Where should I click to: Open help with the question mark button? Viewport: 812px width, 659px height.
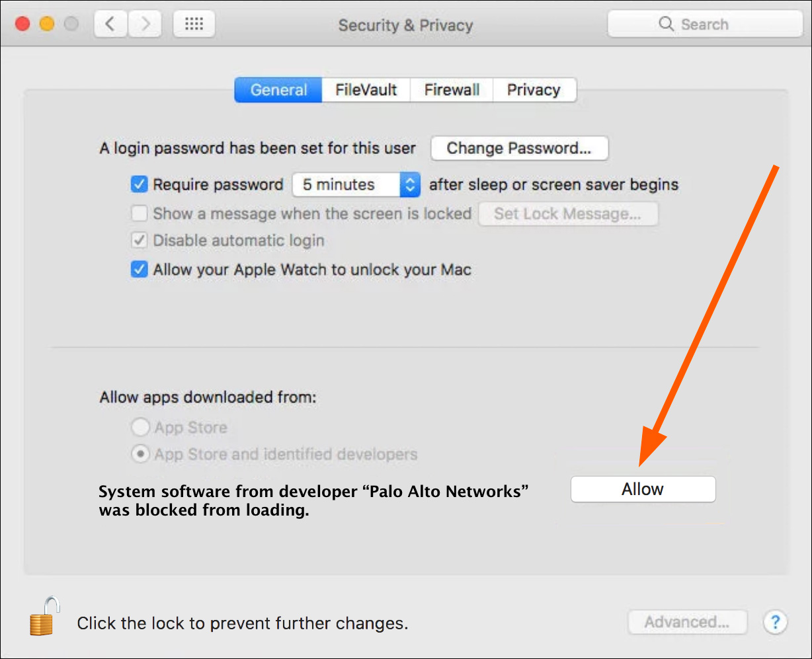click(774, 622)
